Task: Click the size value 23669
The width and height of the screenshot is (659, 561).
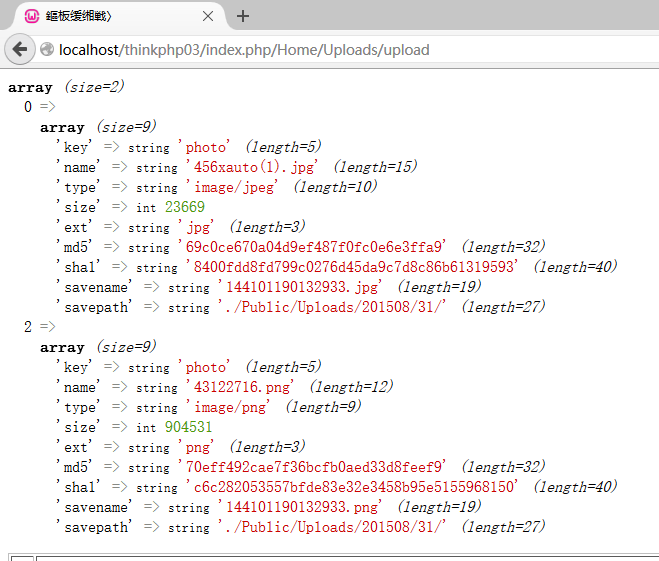Action: pyautogui.click(x=185, y=207)
